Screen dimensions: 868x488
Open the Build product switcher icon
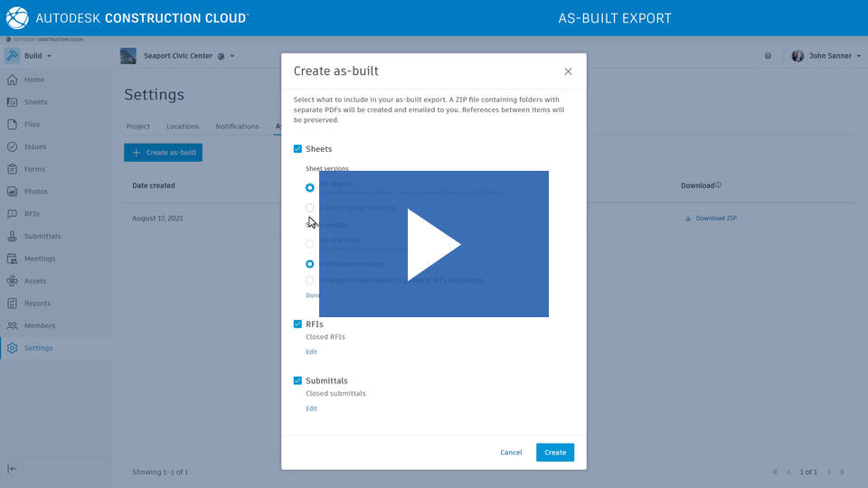click(x=12, y=56)
